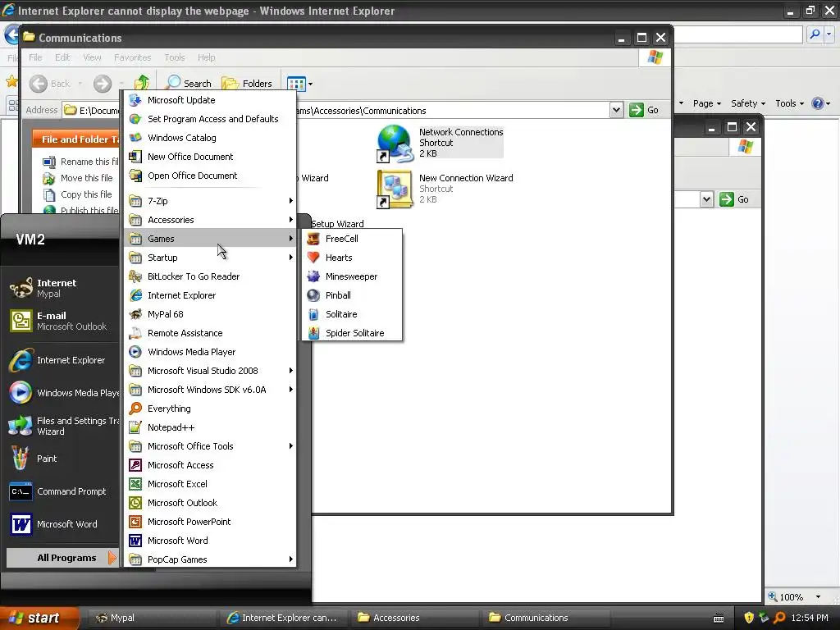Click the Folders toolbar button
This screenshot has width=840, height=630.
(x=247, y=84)
